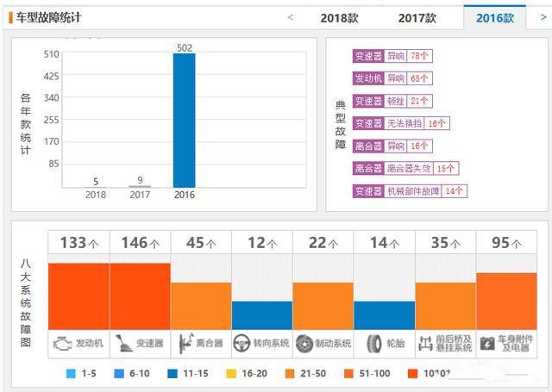The width and height of the screenshot is (552, 392).
Task: Click the 制动系统 orange fault bar
Action: tap(323, 306)
